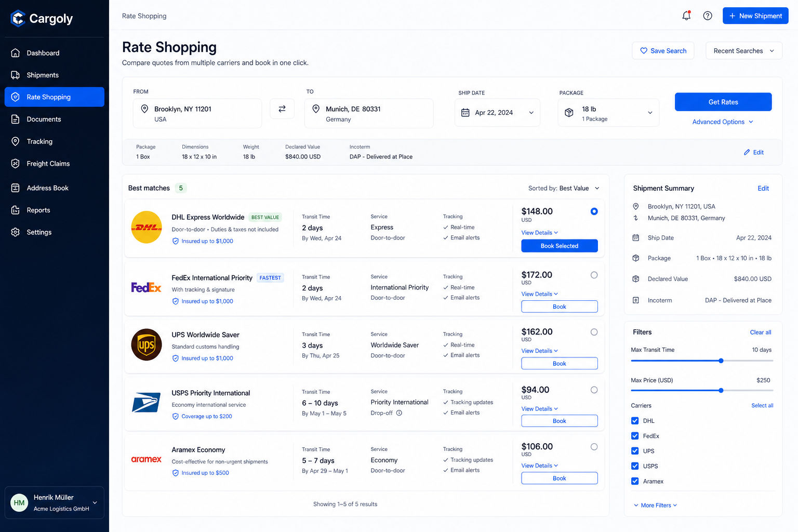The image size is (798, 532).
Task: Swap origin and destination addresses
Action: 282,109
